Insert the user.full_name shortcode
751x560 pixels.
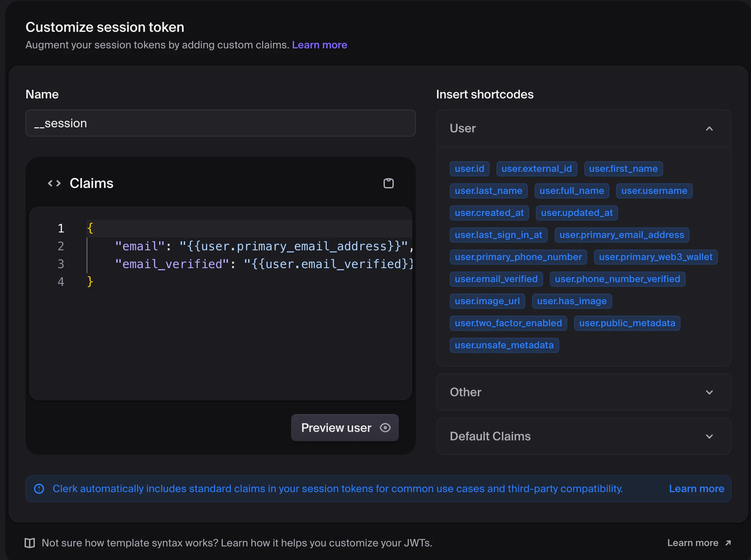point(572,191)
